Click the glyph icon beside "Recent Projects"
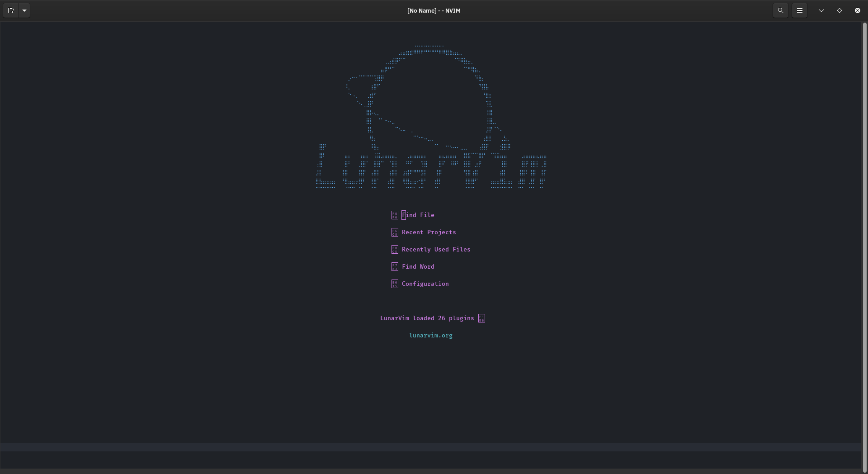Screen dimensions: 868x474 pos(395,232)
